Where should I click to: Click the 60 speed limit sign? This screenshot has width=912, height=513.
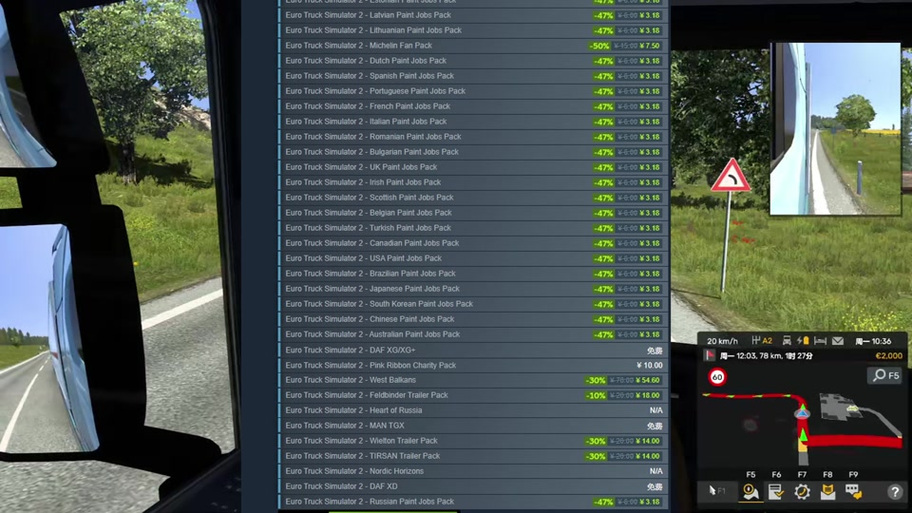click(x=718, y=377)
